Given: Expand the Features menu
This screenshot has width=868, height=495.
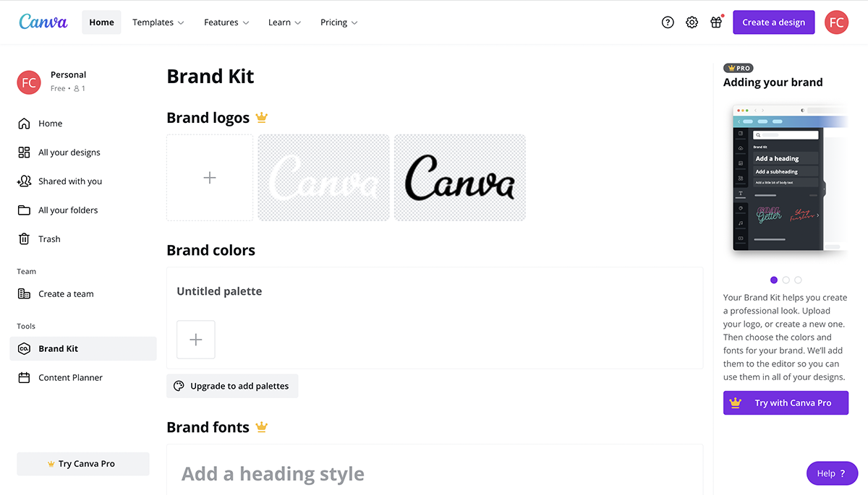Looking at the screenshot, I should tap(226, 22).
